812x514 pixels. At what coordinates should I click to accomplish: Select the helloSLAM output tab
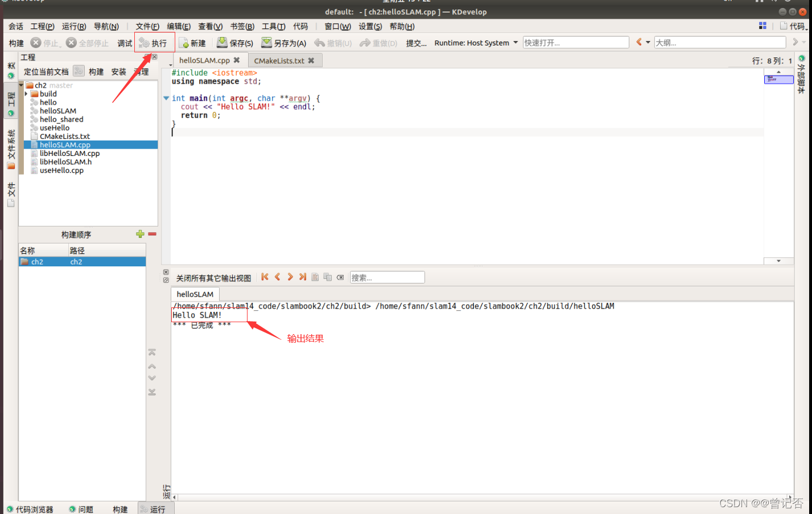(195, 294)
